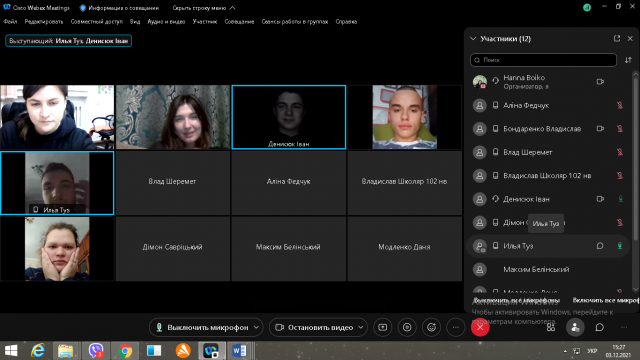Viewport: 640px width, 360px height.
Task: Click Бондаренко Владислав's camera icon
Action: coord(600,129)
